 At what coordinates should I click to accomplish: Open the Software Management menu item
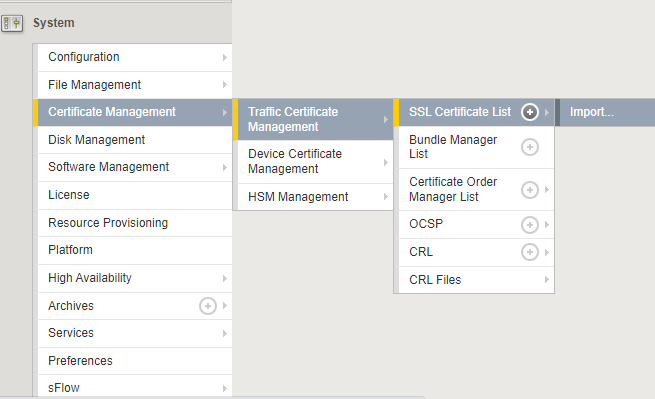135,168
